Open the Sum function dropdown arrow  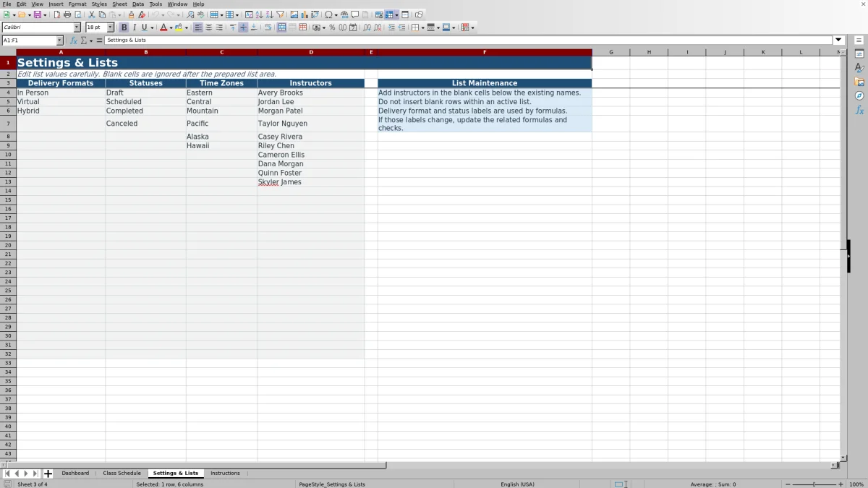pos(90,40)
